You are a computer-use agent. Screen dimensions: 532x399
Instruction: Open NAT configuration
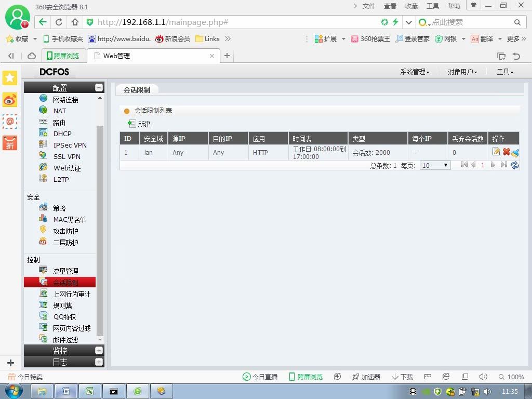[60, 111]
